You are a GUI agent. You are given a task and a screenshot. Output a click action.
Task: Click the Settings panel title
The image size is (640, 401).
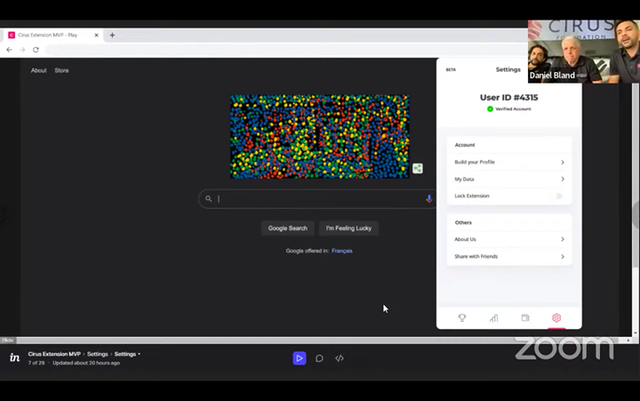508,69
